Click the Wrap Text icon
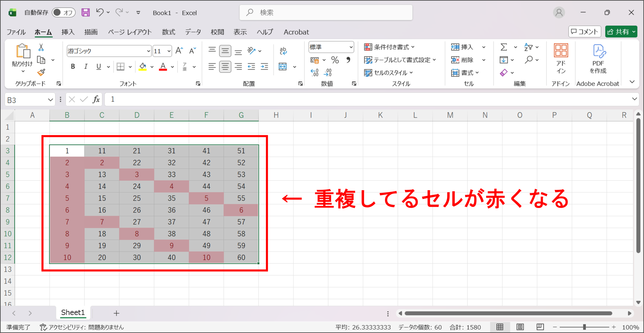This screenshot has width=644, height=333. pyautogui.click(x=283, y=51)
